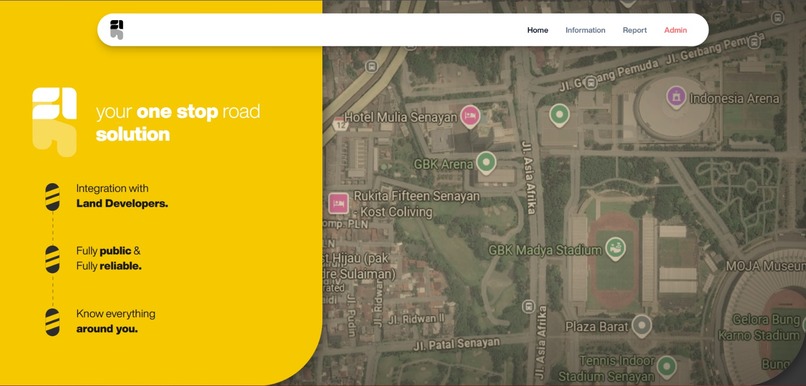Image resolution: width=806 pixels, height=386 pixels.
Task: Click the large white logo beside the tagline
Action: (54, 122)
